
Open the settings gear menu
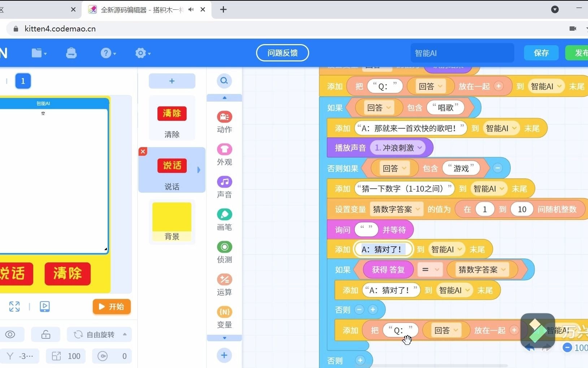point(143,53)
